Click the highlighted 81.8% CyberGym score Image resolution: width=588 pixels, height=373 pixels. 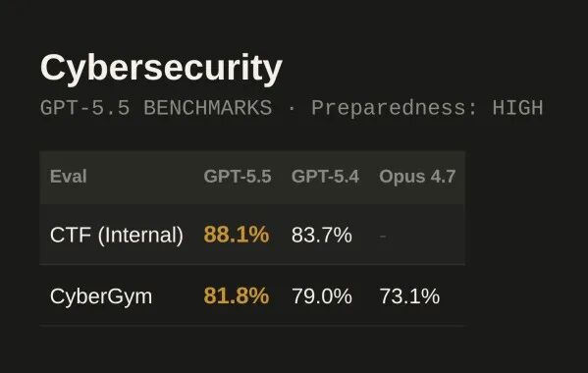pos(237,295)
